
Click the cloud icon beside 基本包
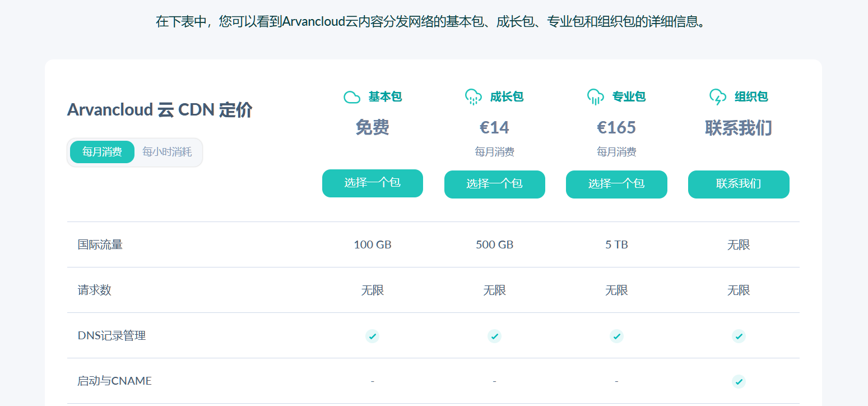coord(352,97)
